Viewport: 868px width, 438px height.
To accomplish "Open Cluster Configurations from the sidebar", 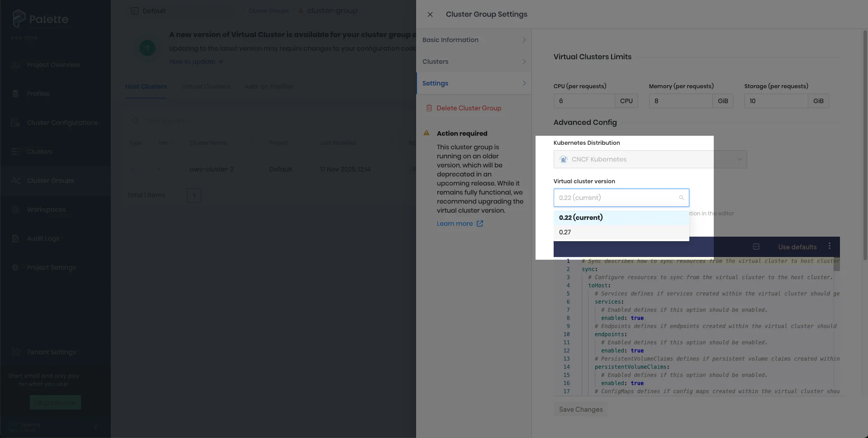I will click(x=15, y=123).
